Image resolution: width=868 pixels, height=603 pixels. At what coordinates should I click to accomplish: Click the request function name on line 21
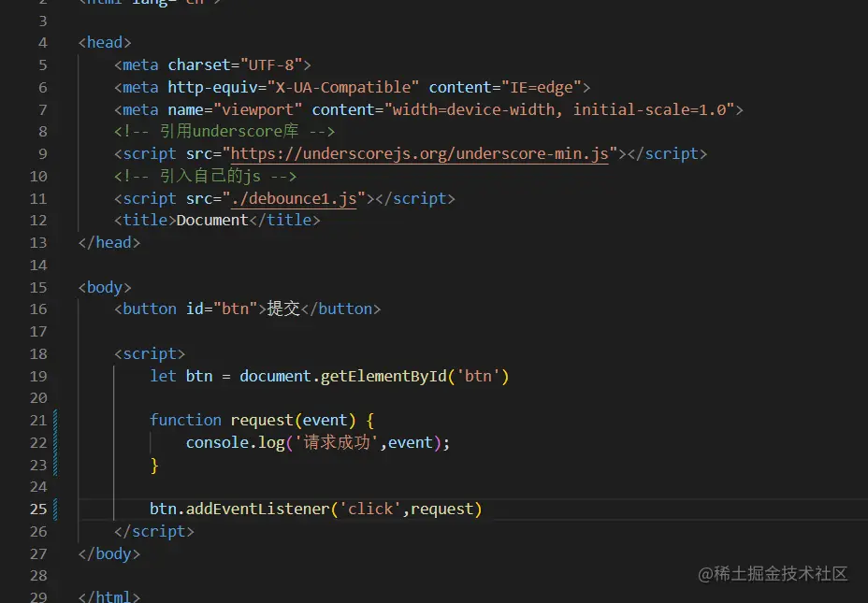tap(262, 421)
